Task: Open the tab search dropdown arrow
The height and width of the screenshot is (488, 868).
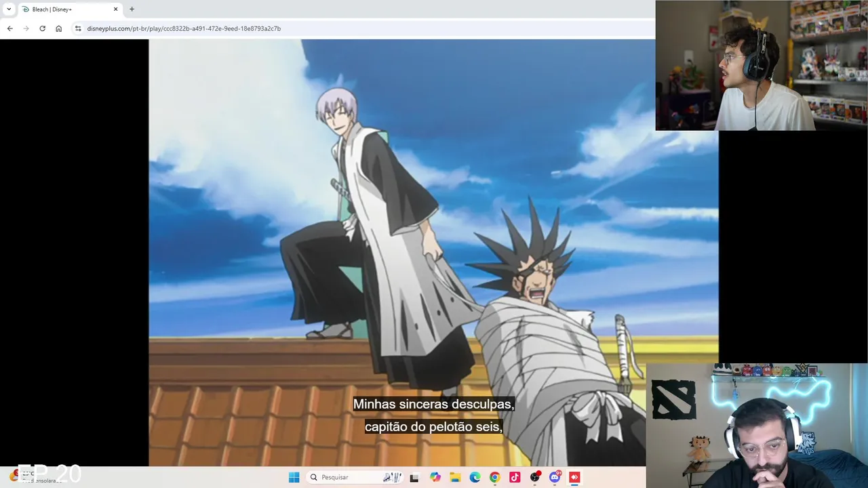Action: point(9,9)
